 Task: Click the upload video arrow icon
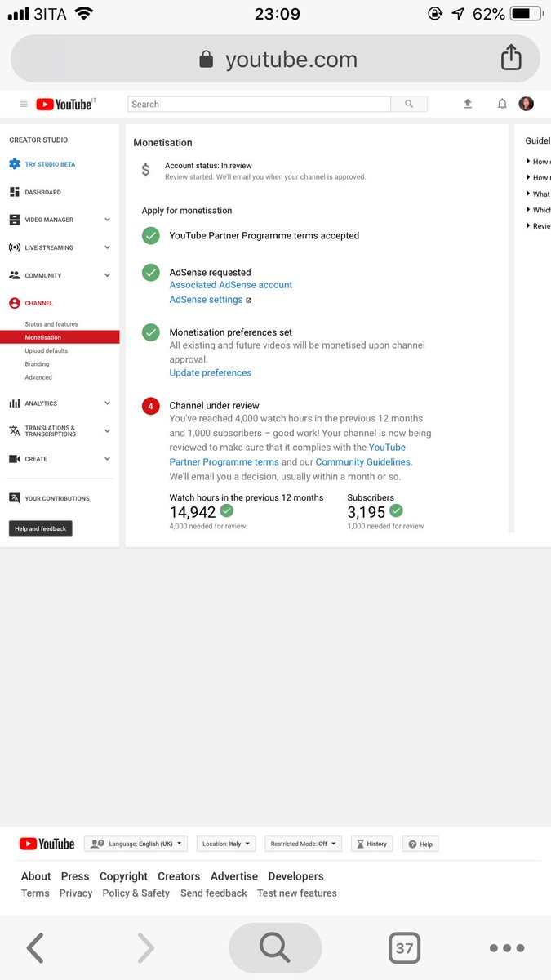(468, 104)
